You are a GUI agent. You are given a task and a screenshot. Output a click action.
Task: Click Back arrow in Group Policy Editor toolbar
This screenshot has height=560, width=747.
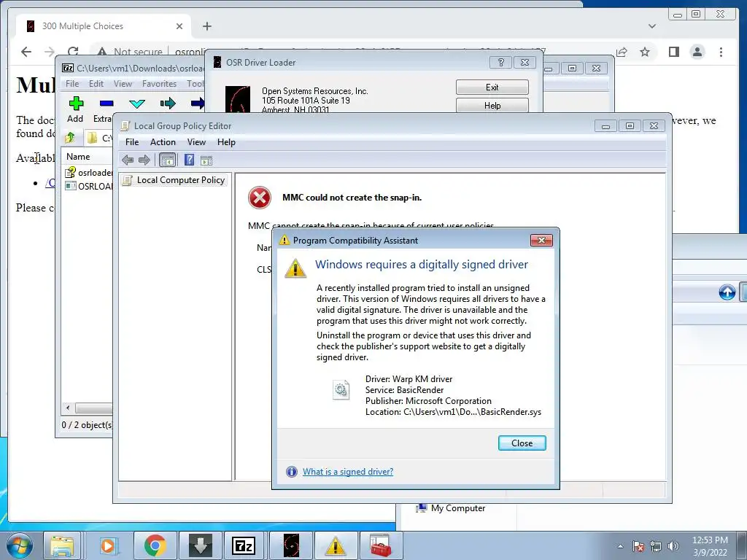127,160
